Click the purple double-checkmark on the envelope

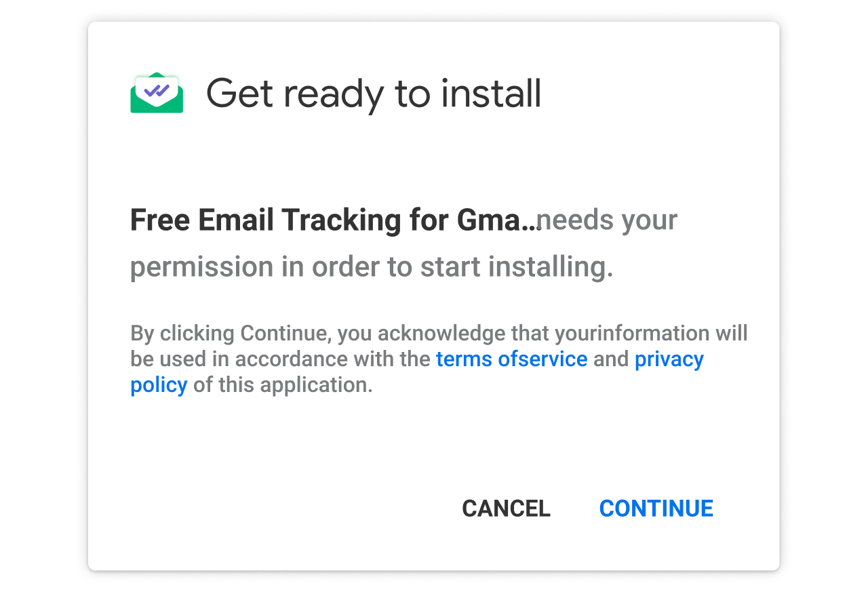click(x=157, y=90)
